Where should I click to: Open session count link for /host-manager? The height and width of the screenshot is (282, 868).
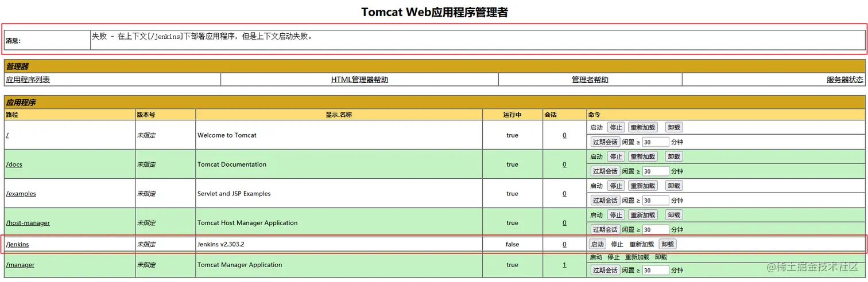click(x=564, y=223)
